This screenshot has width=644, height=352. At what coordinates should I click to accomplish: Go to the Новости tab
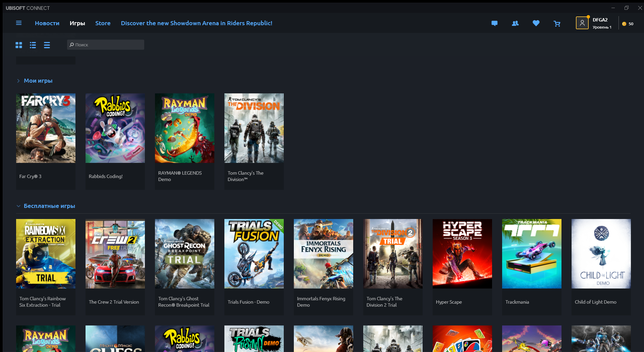pyautogui.click(x=47, y=23)
